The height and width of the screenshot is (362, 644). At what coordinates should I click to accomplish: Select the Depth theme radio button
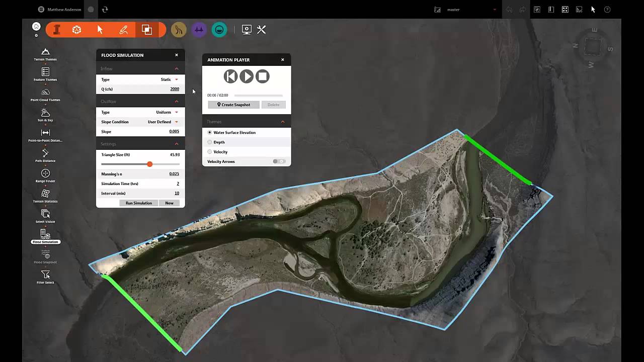(210, 142)
